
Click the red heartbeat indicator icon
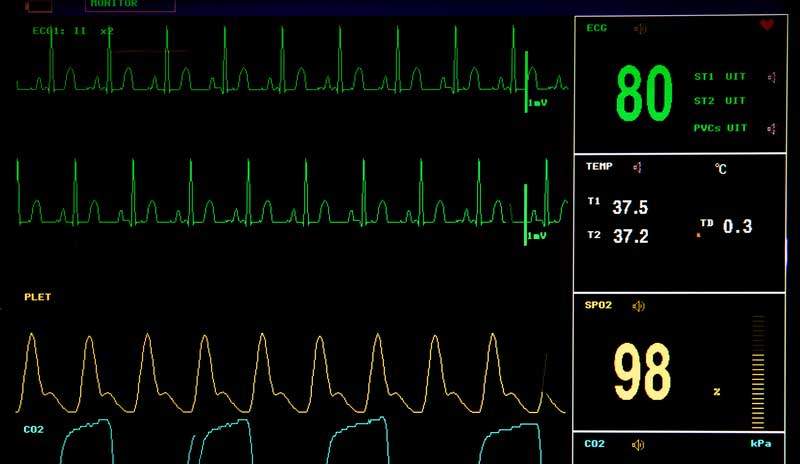[767, 25]
